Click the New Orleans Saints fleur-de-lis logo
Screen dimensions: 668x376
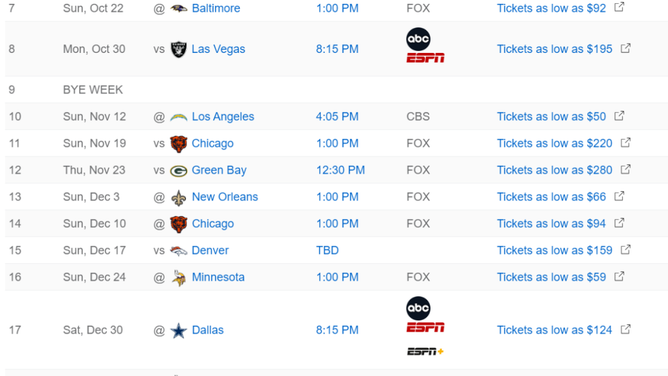tap(179, 198)
